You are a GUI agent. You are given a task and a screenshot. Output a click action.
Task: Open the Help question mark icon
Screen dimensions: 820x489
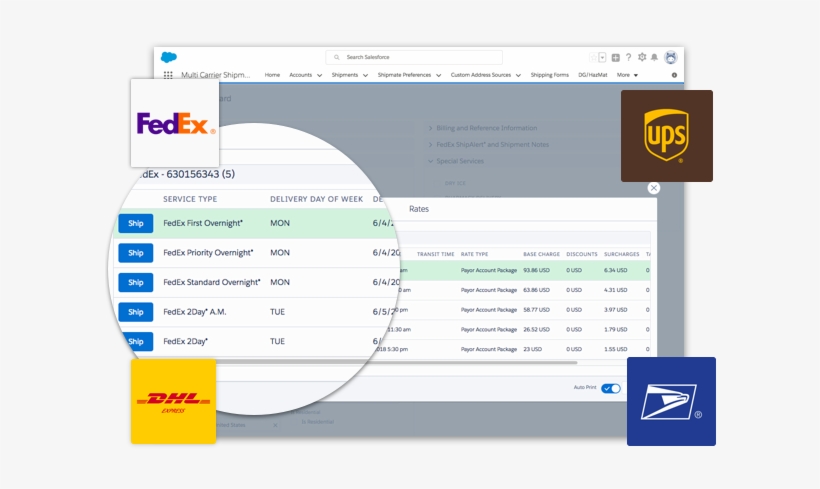(628, 58)
